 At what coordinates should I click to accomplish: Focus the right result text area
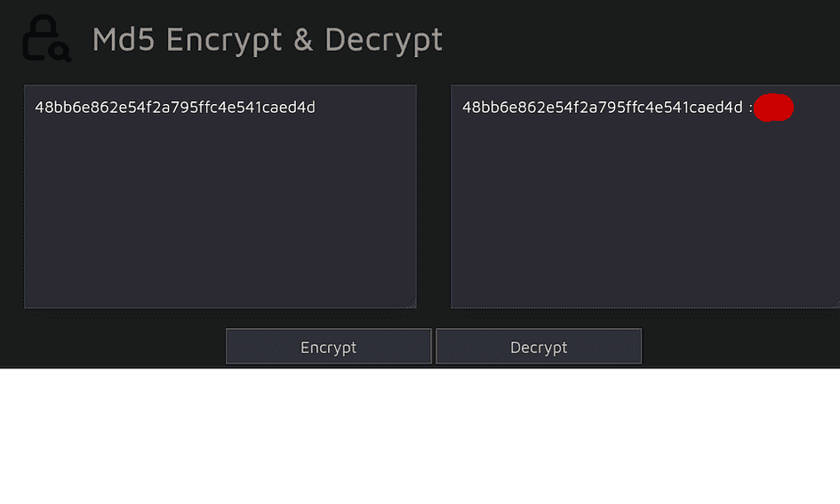pos(645,196)
